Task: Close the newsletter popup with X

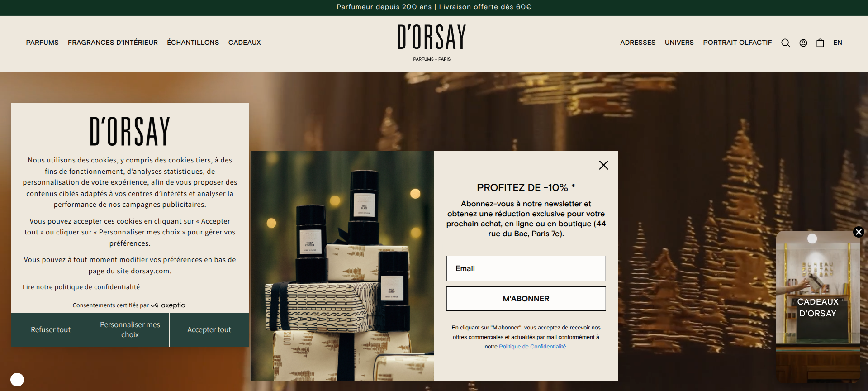Action: point(603,165)
